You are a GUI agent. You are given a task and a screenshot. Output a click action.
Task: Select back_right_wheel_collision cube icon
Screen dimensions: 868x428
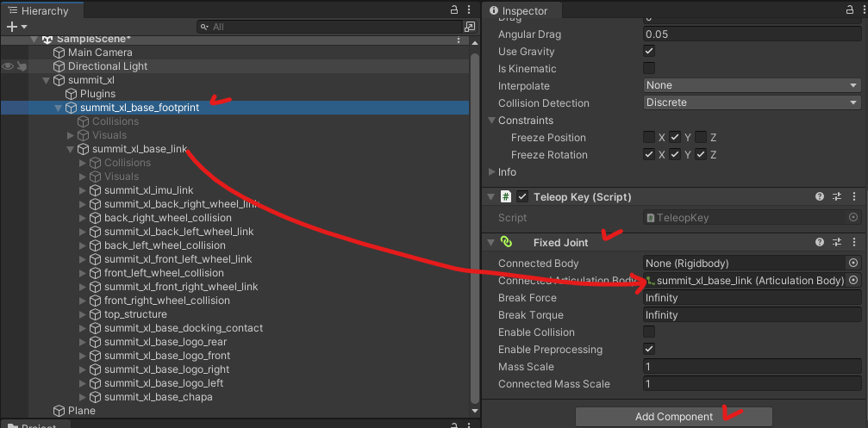96,218
